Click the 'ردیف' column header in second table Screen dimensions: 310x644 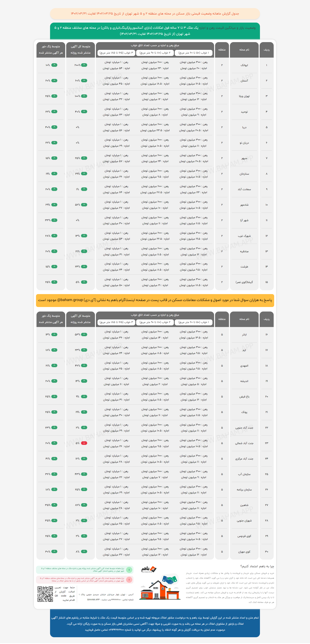266,319
